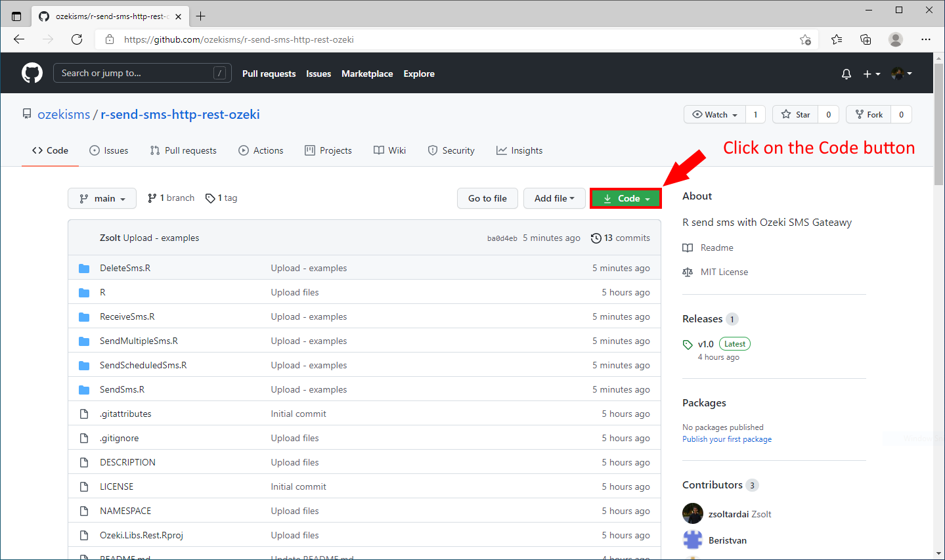Image resolution: width=945 pixels, height=560 pixels.
Task: Click the Readme book icon in About
Action: 687,248
